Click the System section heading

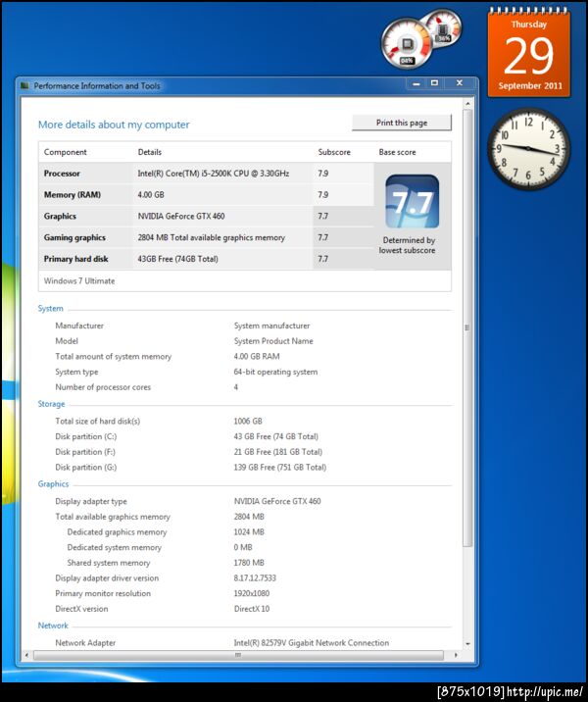click(x=51, y=309)
